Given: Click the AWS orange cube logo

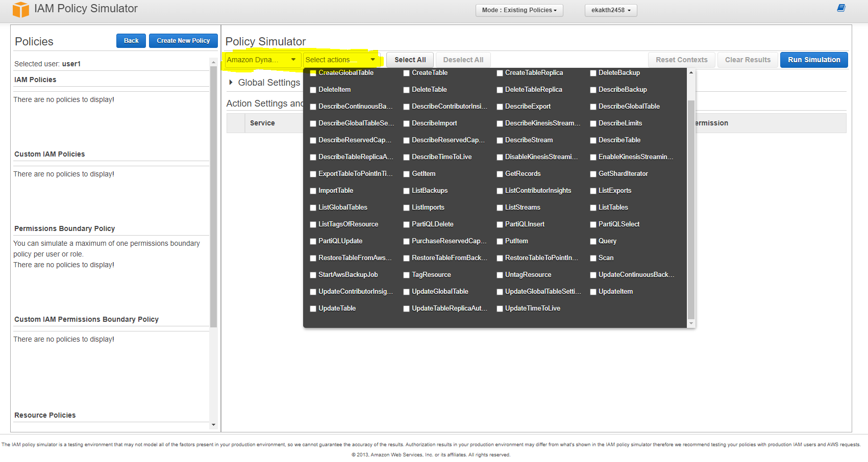Looking at the screenshot, I should click(x=21, y=9).
